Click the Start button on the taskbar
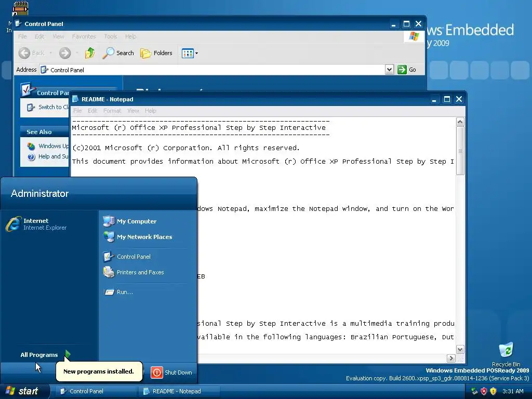532x399 pixels. tap(24, 391)
